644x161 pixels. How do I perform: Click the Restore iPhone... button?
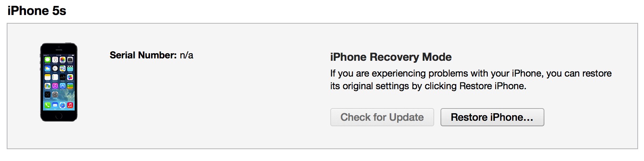click(x=492, y=117)
